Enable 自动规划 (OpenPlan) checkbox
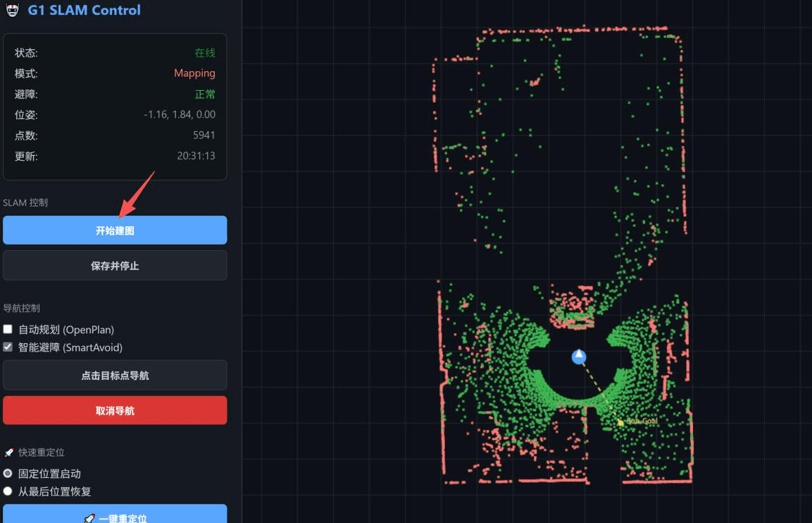Image resolution: width=812 pixels, height=523 pixels. (x=8, y=329)
